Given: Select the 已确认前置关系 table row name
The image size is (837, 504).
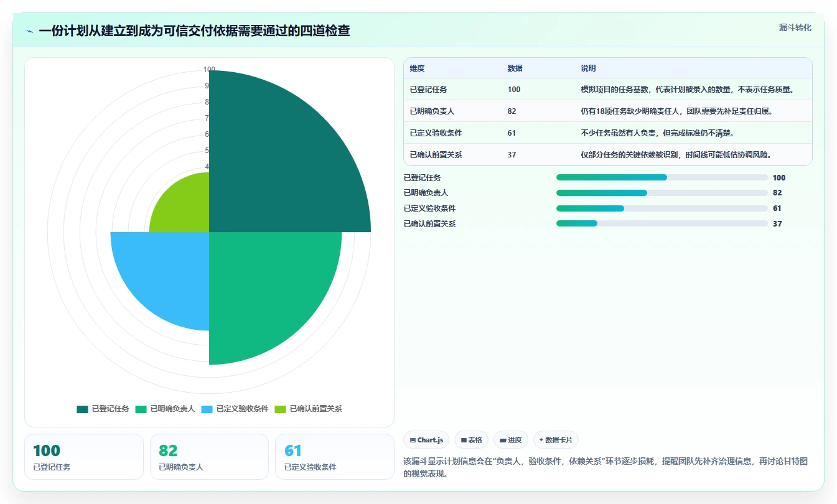Looking at the screenshot, I should 436,155.
